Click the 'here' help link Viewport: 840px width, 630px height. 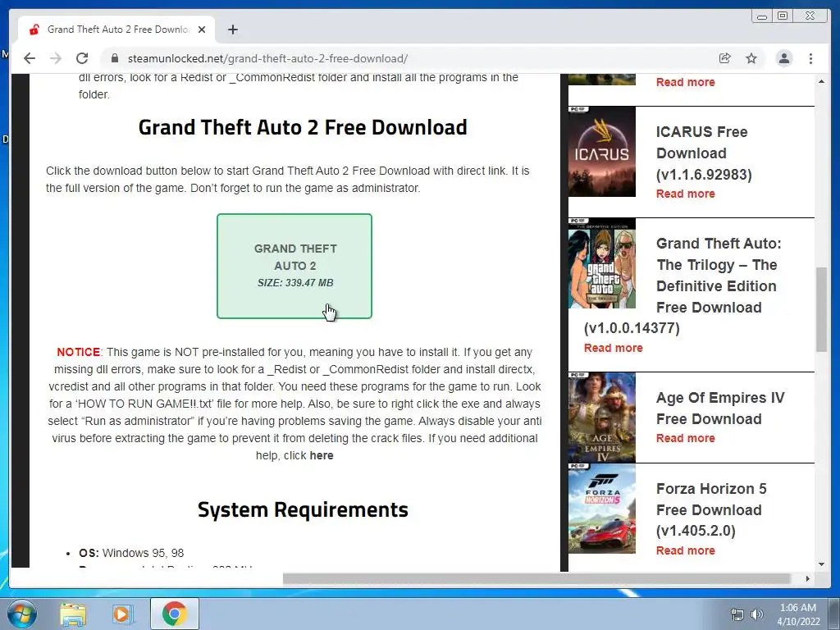point(322,455)
